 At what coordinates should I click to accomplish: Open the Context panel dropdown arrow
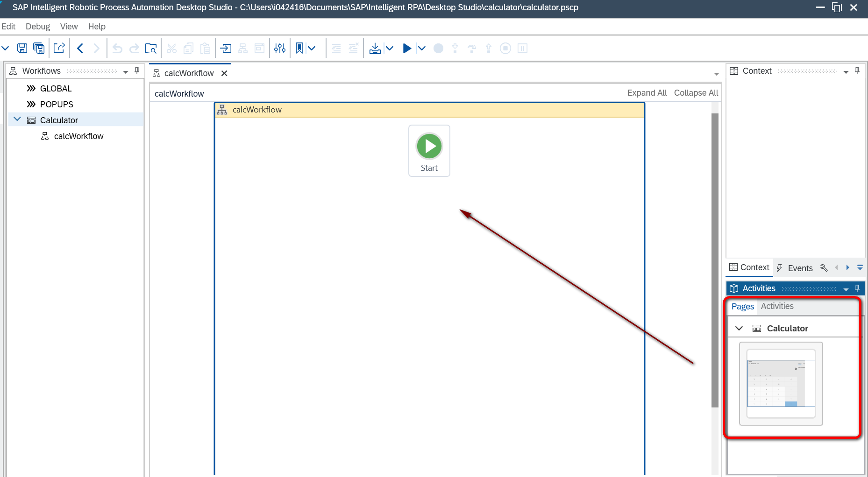coord(846,72)
